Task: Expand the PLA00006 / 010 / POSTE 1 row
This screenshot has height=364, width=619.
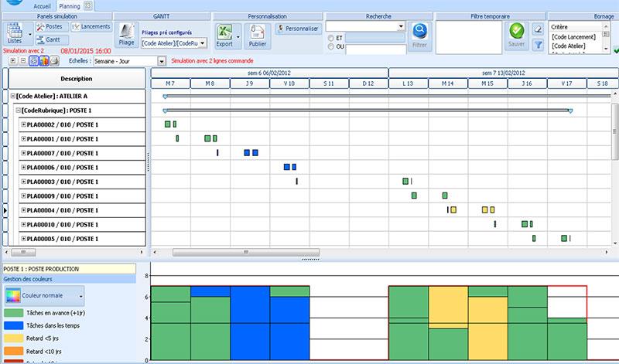Action: (23, 167)
